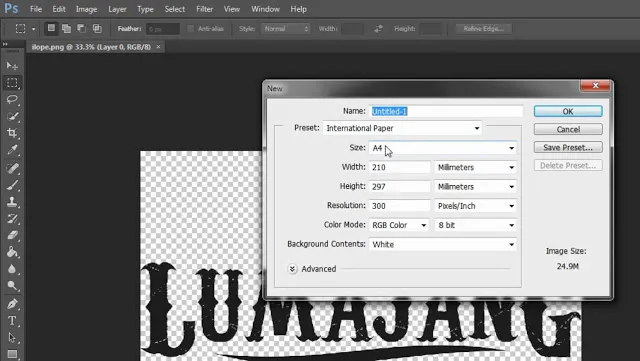
Task: Choose New selection mode in options bar
Action: pyautogui.click(x=51, y=28)
